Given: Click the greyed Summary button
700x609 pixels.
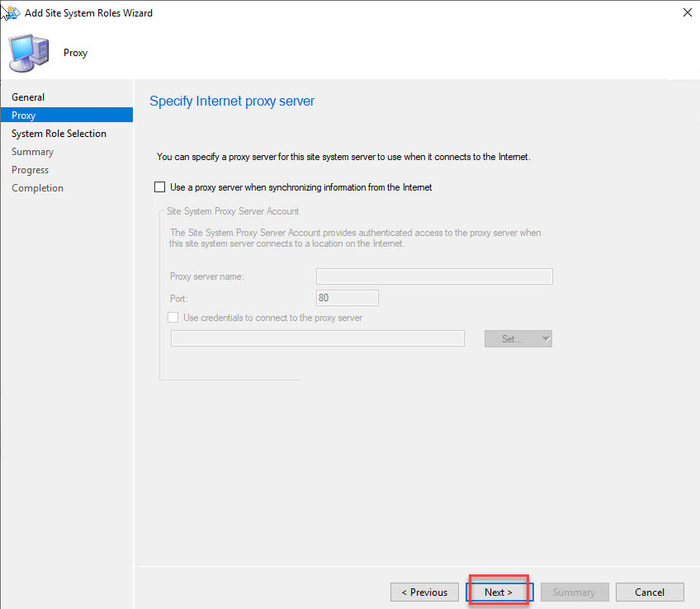Looking at the screenshot, I should coord(574,592).
